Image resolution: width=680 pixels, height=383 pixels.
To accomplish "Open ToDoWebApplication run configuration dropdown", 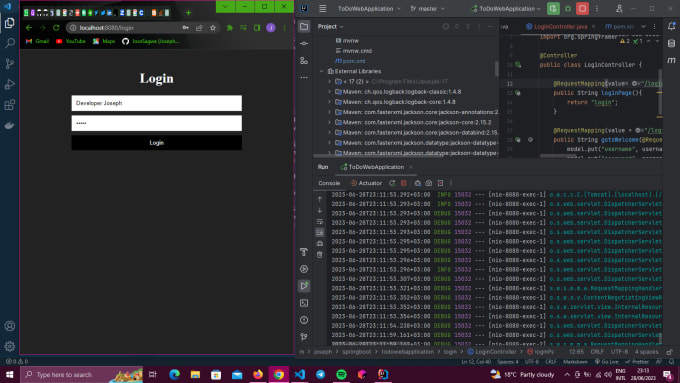I will click(506, 9).
